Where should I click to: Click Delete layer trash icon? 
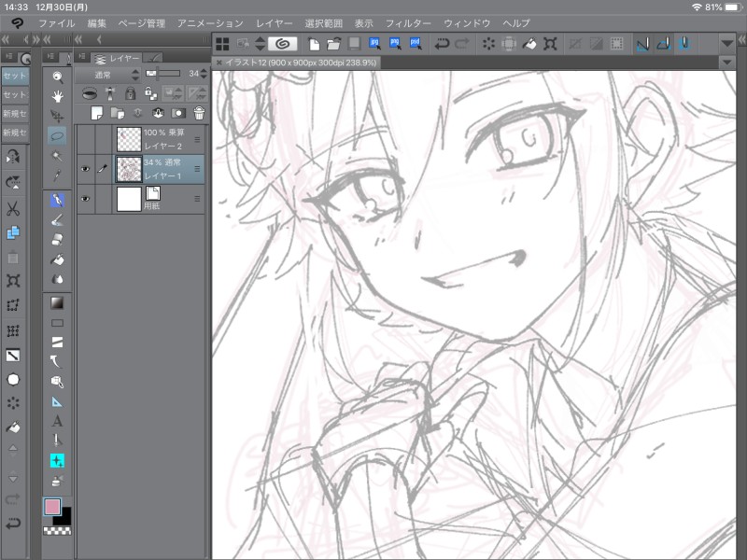coord(199,113)
